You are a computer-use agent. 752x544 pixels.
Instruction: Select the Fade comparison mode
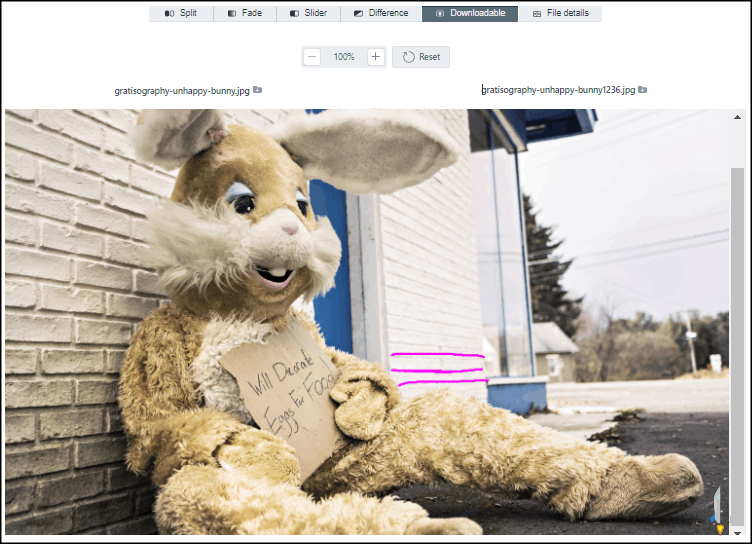244,13
